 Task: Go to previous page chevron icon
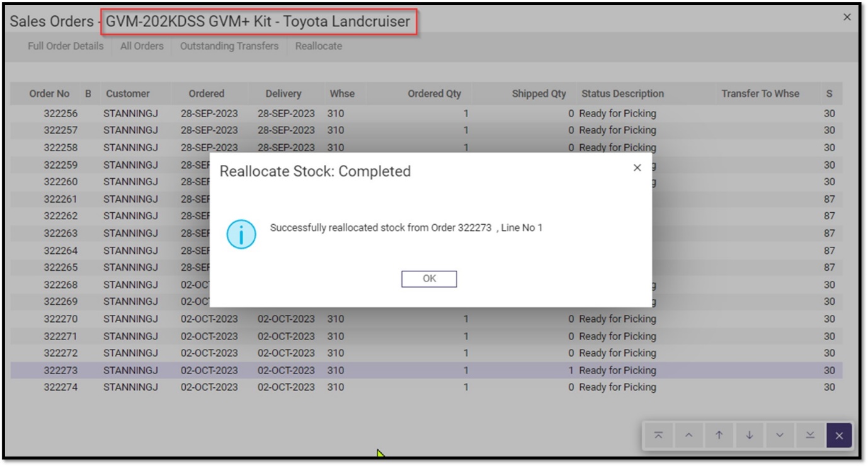[x=688, y=436]
